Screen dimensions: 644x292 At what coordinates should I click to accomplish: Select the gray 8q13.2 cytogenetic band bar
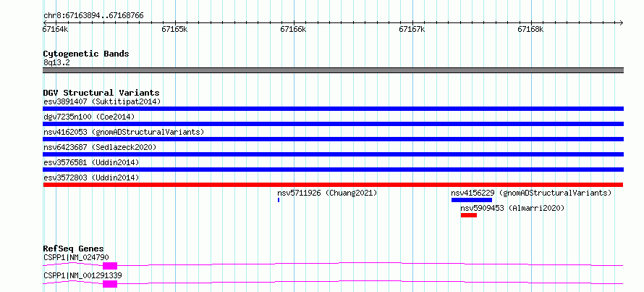coord(333,70)
